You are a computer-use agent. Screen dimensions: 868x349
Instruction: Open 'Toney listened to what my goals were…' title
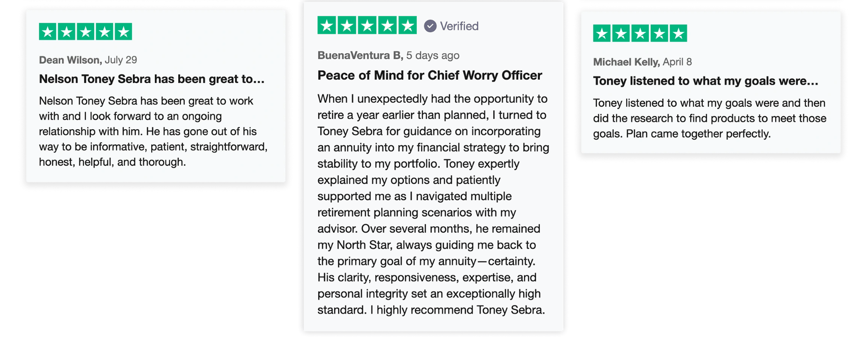click(706, 81)
